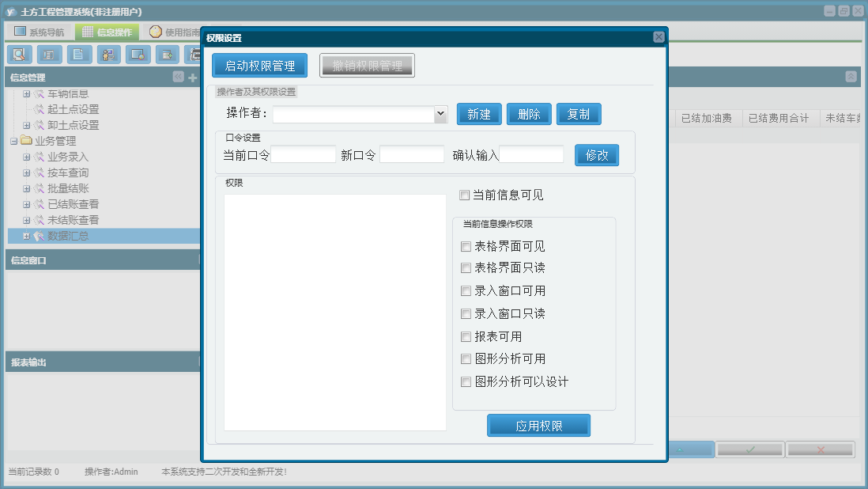Expand the 未结账查看 tree node
Viewport: 868px width, 489px height.
click(26, 221)
